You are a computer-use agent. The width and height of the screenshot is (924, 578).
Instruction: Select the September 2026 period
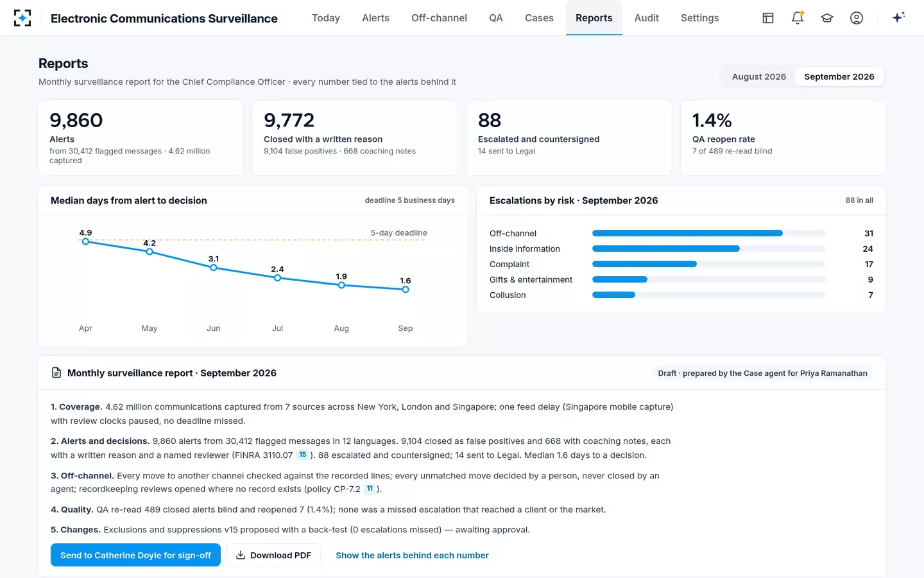(x=839, y=76)
